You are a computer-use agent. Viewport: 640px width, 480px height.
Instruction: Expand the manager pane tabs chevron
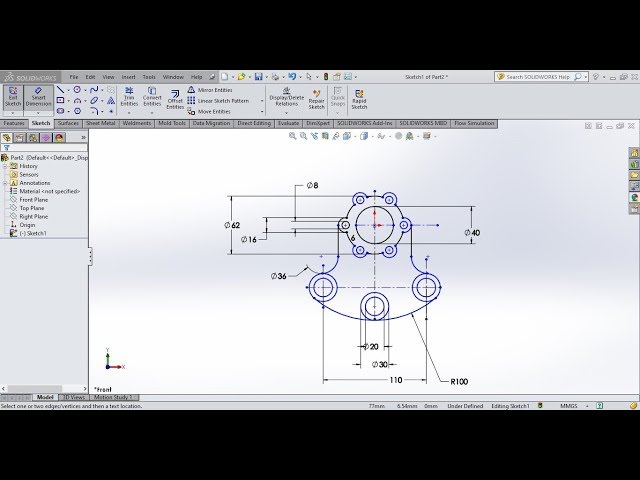coord(84,138)
